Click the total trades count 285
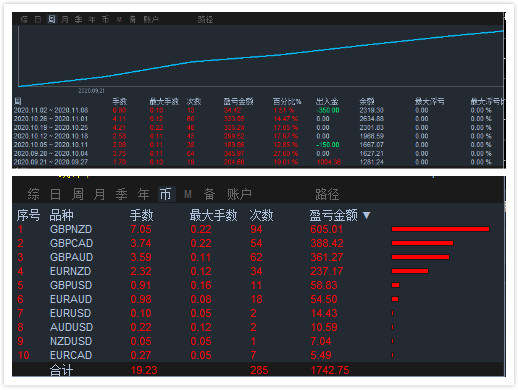 click(259, 370)
